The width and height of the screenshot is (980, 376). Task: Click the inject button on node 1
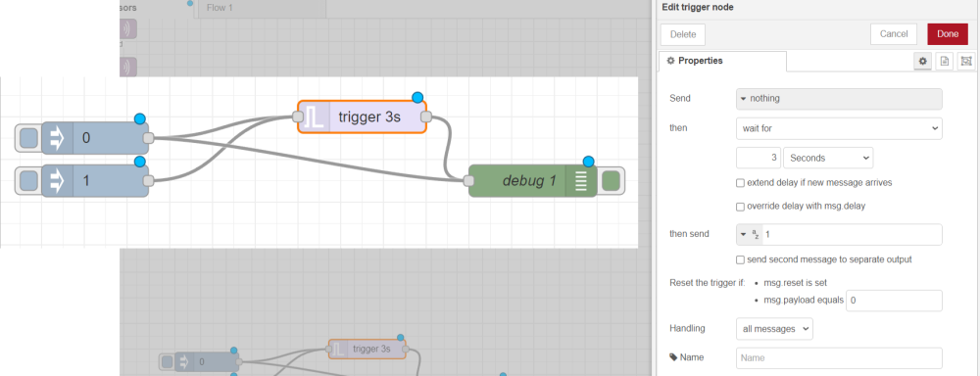[x=28, y=181]
